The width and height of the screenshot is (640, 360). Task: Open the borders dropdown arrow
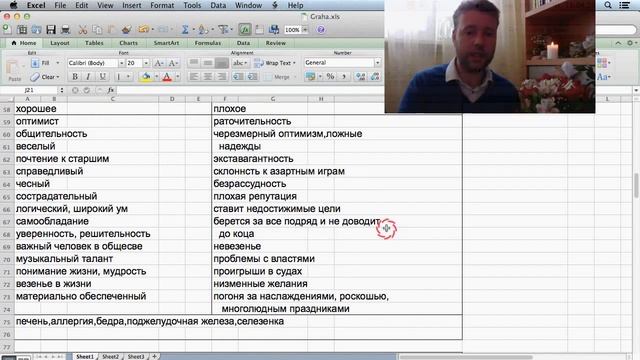128,76
